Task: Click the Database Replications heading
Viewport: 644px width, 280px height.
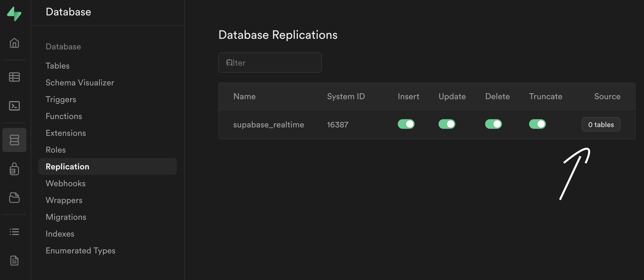Action: (x=278, y=35)
